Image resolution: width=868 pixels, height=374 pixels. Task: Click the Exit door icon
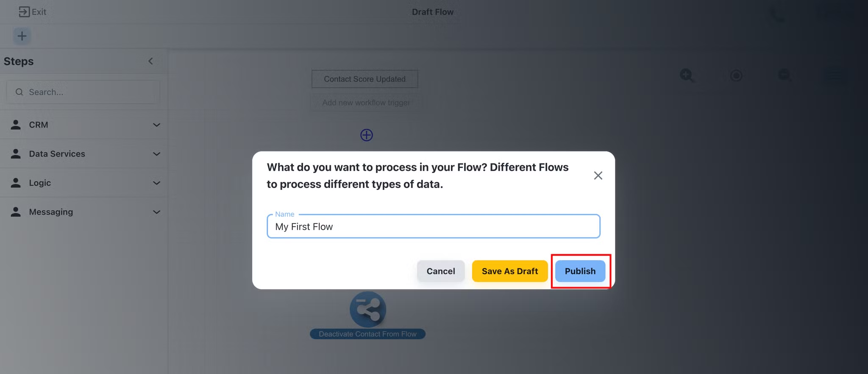pyautogui.click(x=24, y=12)
